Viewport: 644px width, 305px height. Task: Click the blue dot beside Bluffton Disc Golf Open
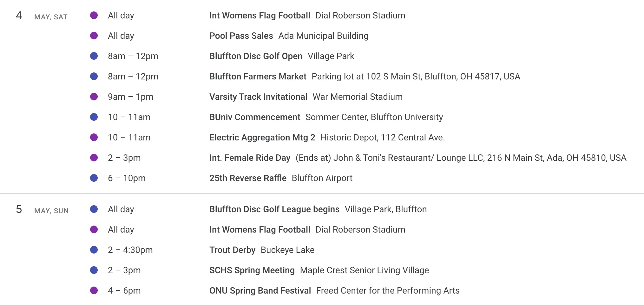[94, 56]
